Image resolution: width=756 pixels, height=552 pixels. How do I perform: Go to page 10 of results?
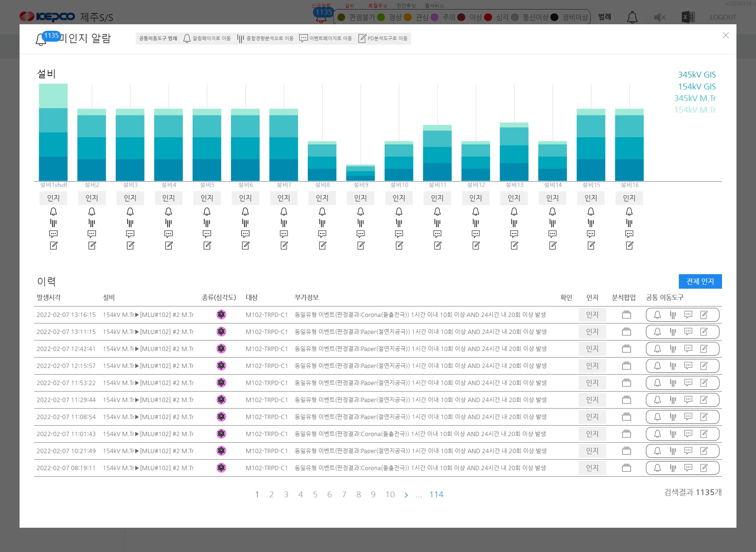[390, 494]
